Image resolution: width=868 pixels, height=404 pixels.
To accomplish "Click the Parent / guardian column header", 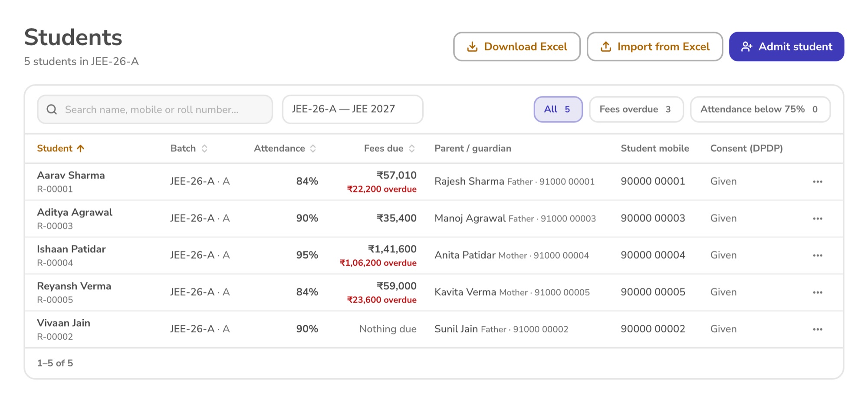I will [x=473, y=148].
